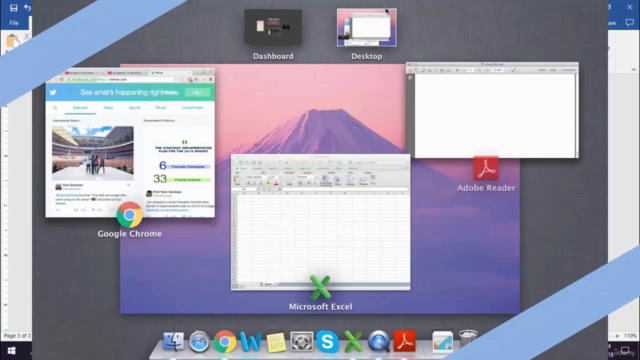Open the File tab in Word
This screenshot has width=640, height=360.
point(14,23)
